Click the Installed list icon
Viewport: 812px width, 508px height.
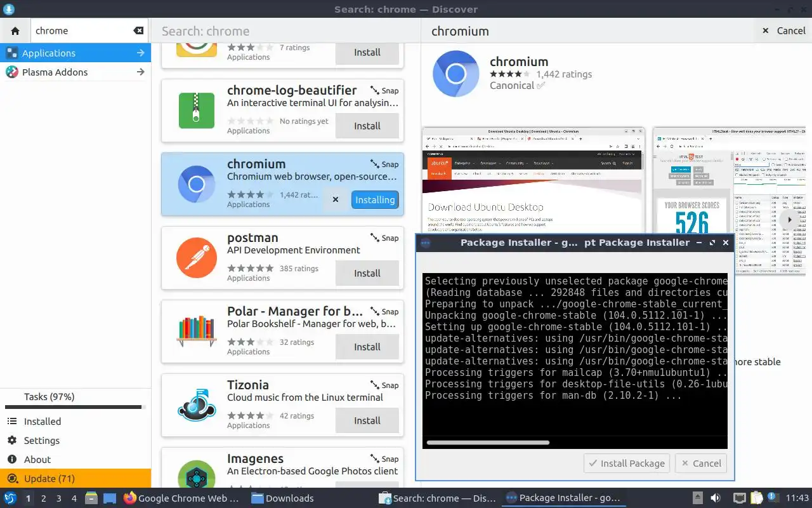pos(11,421)
